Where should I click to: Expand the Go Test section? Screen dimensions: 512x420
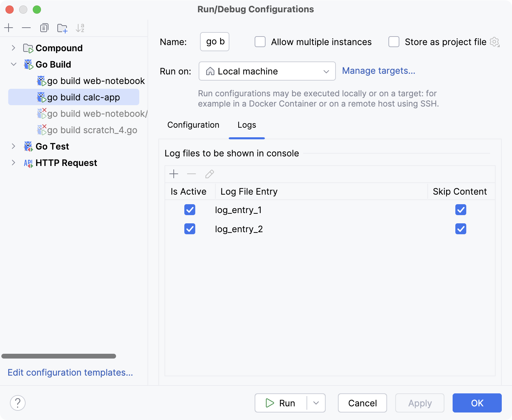pos(13,146)
